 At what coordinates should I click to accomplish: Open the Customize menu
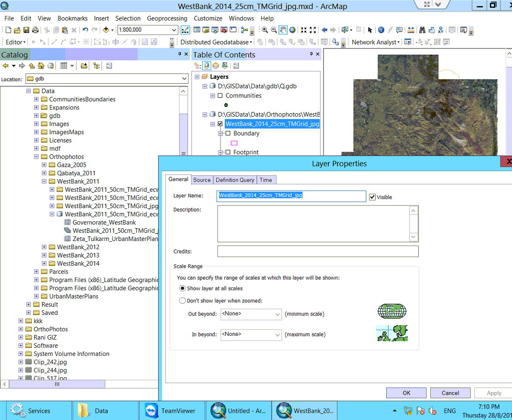(x=208, y=18)
